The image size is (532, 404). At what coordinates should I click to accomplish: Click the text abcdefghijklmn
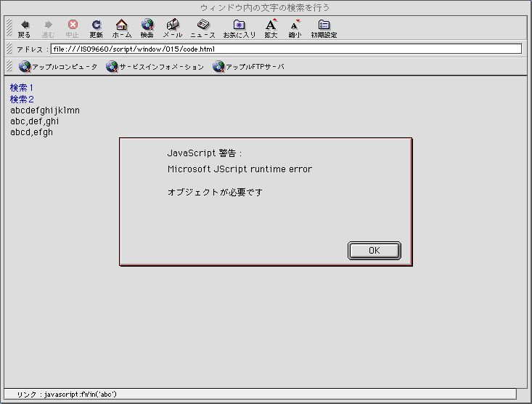click(45, 110)
